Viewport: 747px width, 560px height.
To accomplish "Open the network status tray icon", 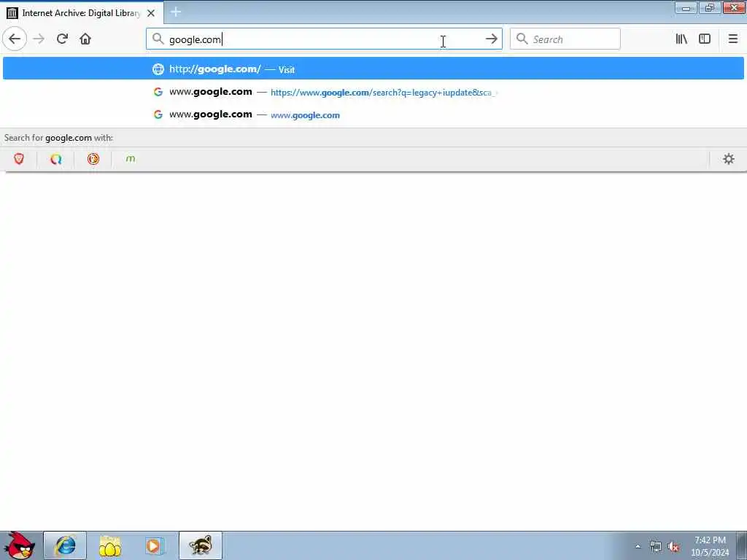I will tap(656, 547).
